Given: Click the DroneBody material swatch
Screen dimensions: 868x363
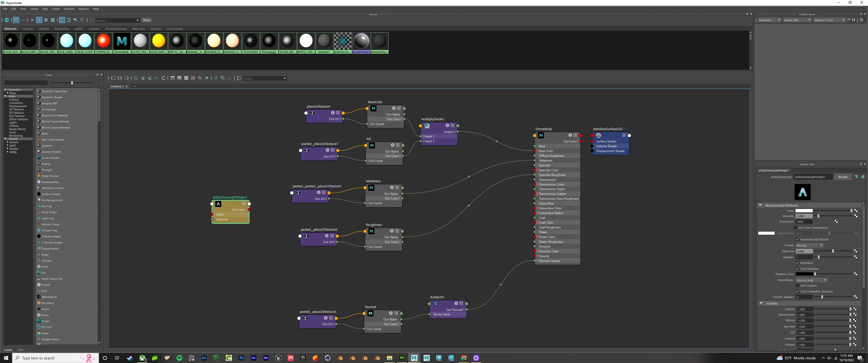Looking at the screenshot, I should 122,41.
